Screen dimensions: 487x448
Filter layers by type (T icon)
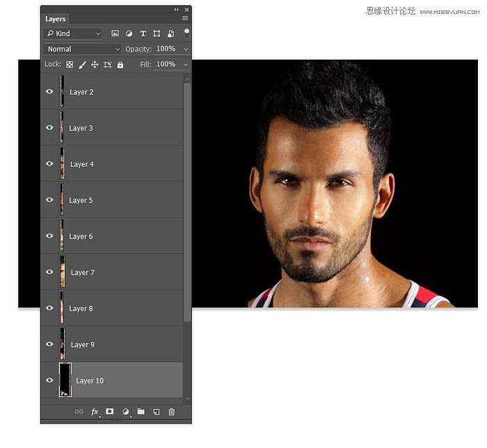[x=143, y=33]
